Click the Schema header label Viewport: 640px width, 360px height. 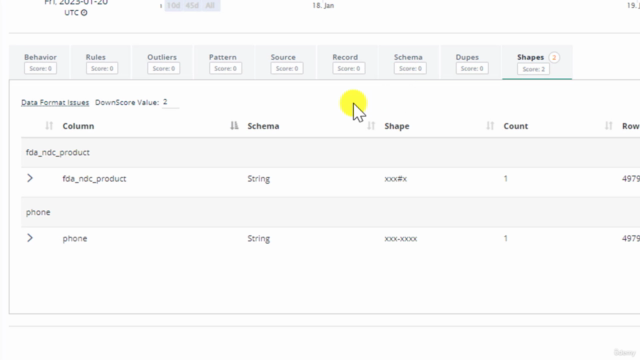tap(263, 126)
